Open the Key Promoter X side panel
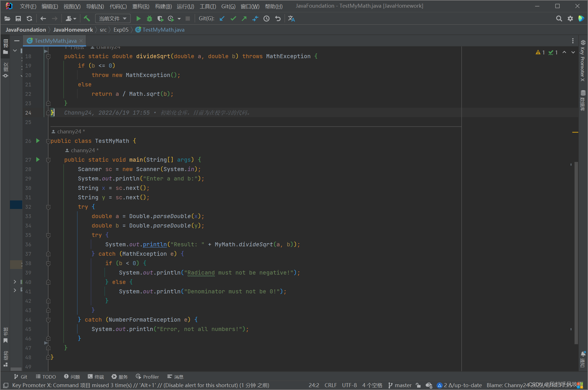Viewport: 588px width, 390px height. click(583, 61)
